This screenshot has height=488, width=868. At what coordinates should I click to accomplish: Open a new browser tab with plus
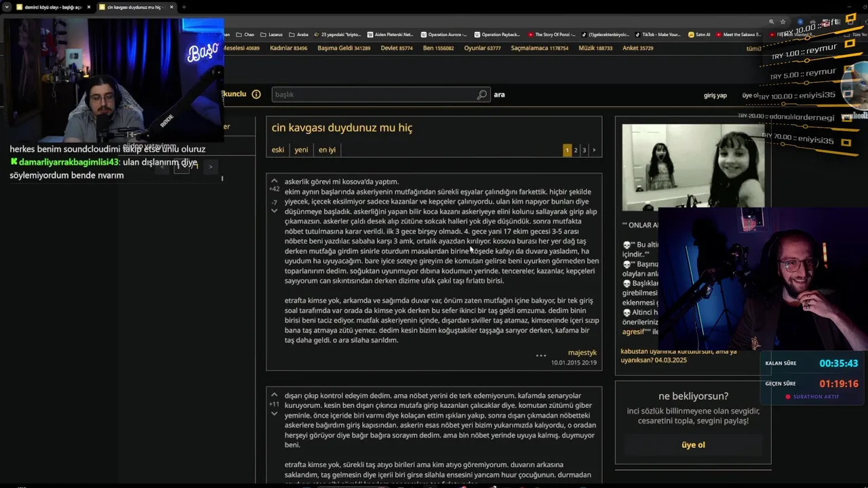point(184,7)
